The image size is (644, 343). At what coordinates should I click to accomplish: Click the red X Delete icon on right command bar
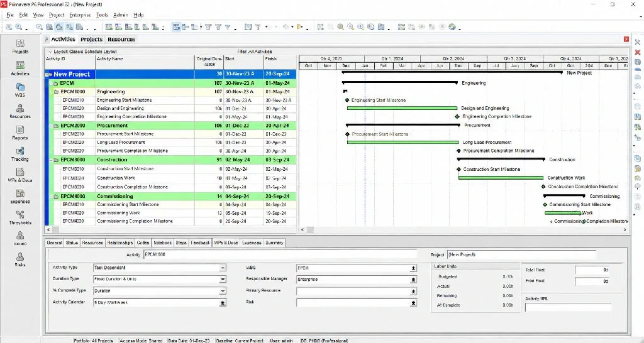click(x=638, y=52)
